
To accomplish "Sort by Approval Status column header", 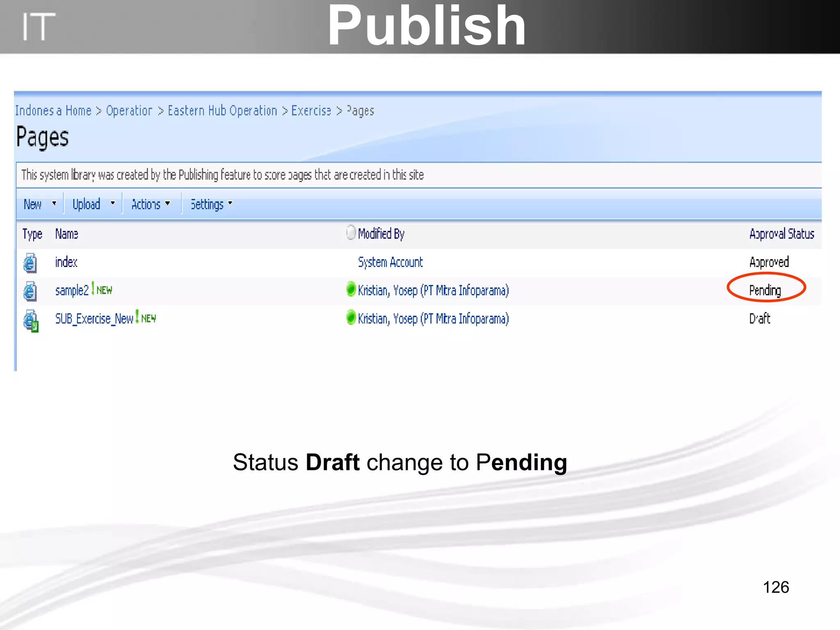I will point(782,234).
